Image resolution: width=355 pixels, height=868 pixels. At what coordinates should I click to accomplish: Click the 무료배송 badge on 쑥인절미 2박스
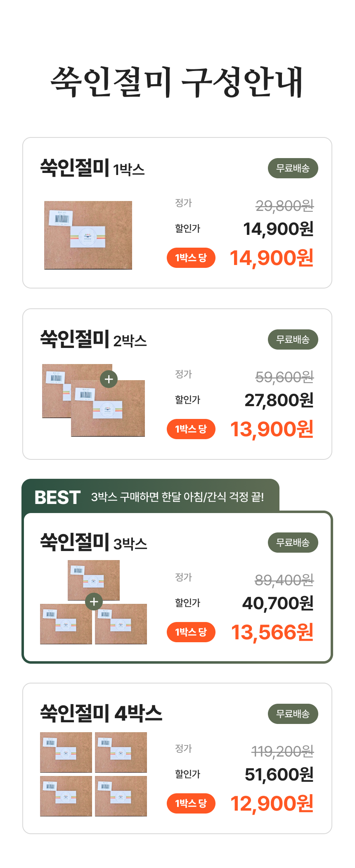pyautogui.click(x=293, y=340)
